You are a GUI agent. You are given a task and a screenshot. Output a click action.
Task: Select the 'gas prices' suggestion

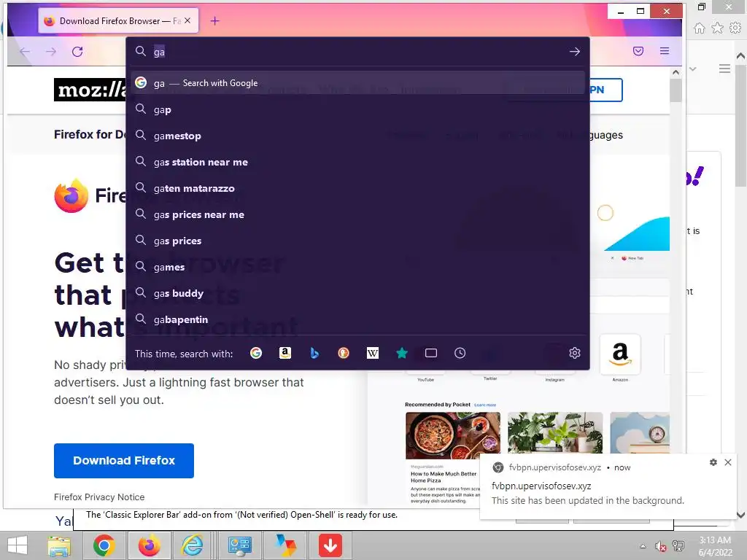pos(357,241)
